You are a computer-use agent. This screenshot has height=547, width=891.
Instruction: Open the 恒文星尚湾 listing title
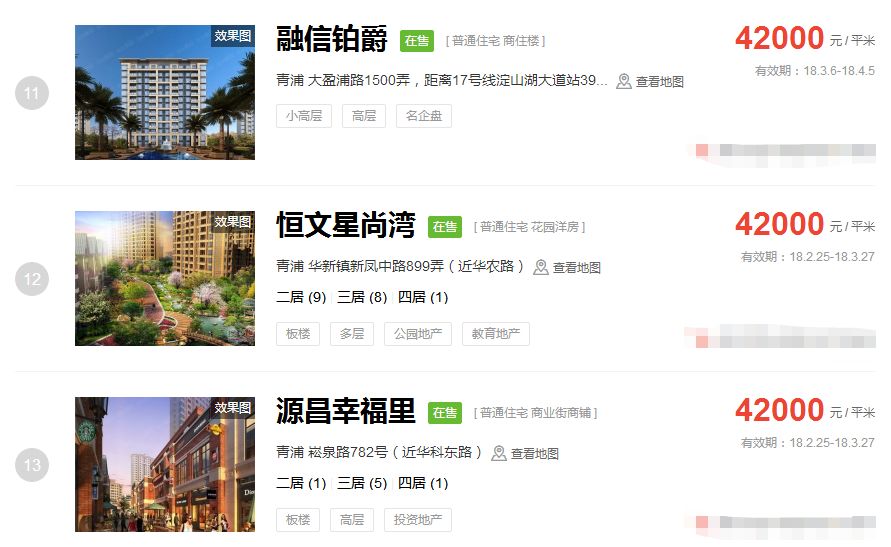tap(345, 225)
